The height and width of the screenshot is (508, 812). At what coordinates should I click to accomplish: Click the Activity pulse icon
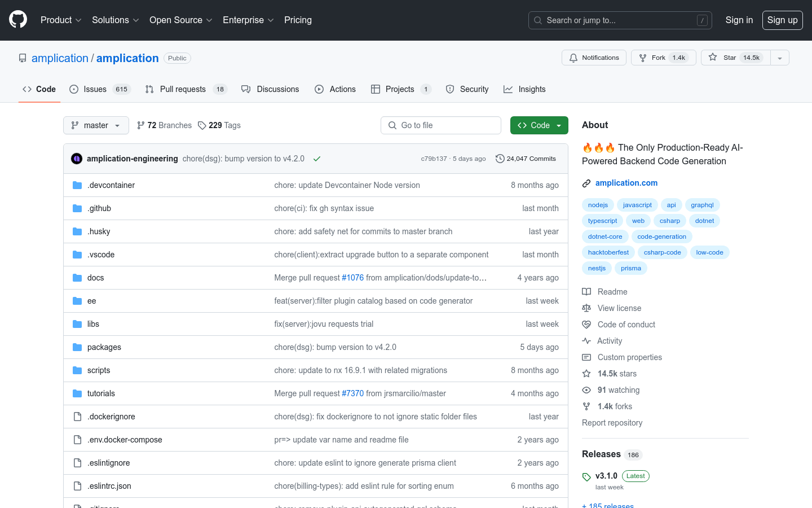(586, 341)
